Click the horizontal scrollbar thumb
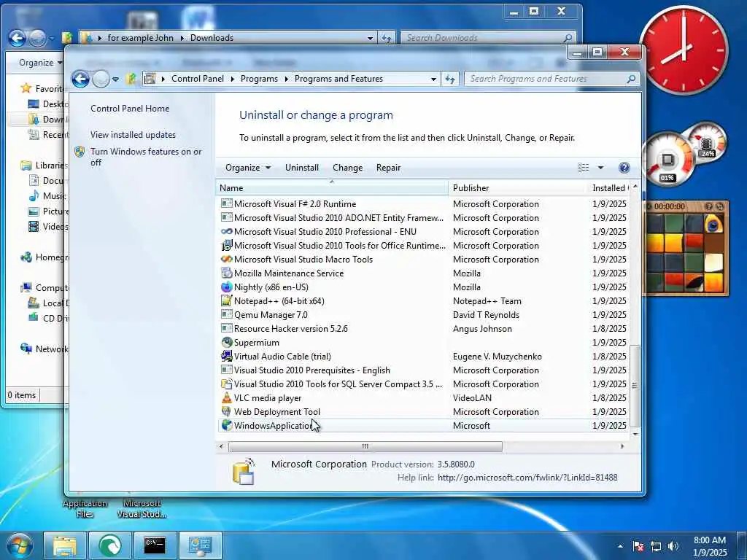The width and height of the screenshot is (747, 560). 365,447
